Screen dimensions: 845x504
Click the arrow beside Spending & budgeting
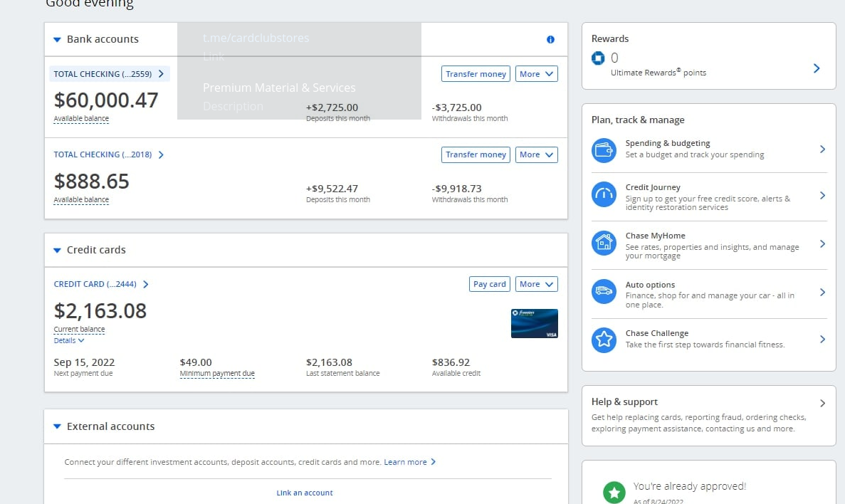822,149
